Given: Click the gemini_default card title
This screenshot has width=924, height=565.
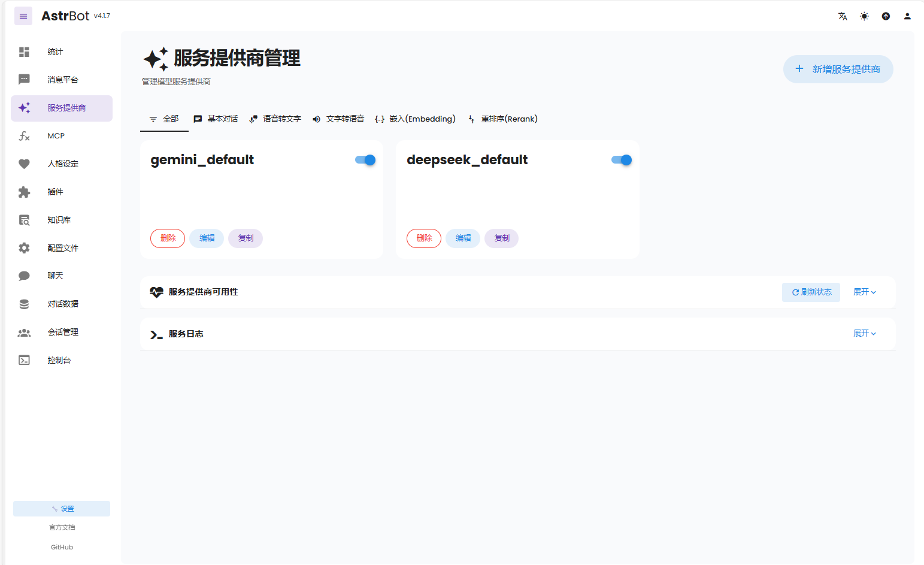Looking at the screenshot, I should 202,160.
